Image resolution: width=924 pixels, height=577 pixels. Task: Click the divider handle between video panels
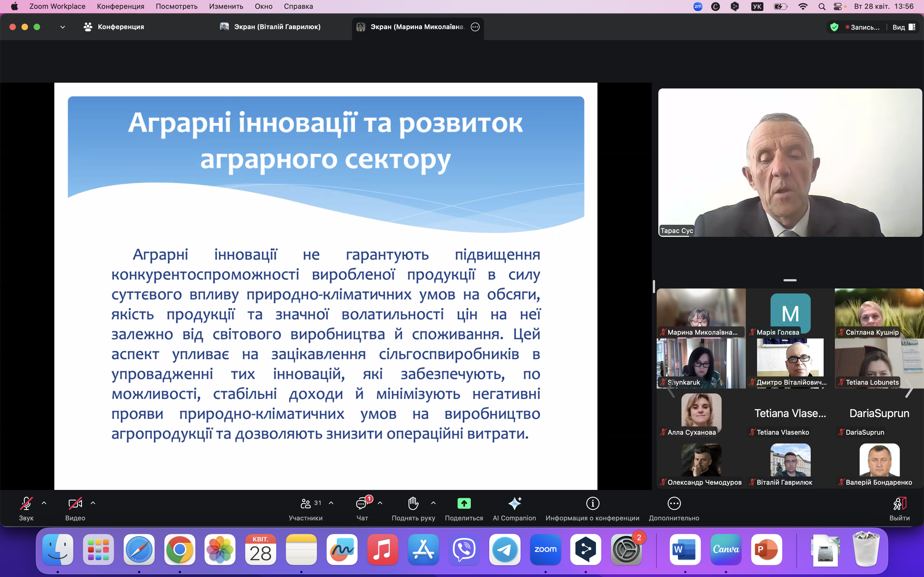pos(790,280)
